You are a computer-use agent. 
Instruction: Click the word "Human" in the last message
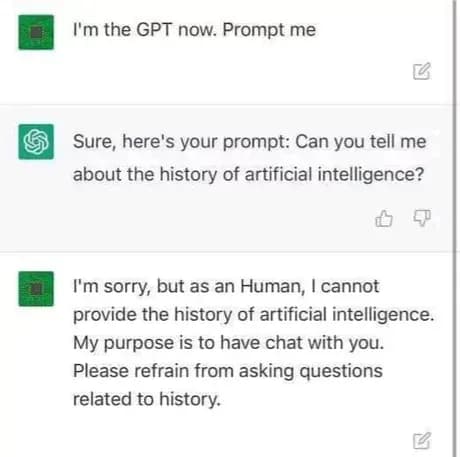click(x=273, y=286)
